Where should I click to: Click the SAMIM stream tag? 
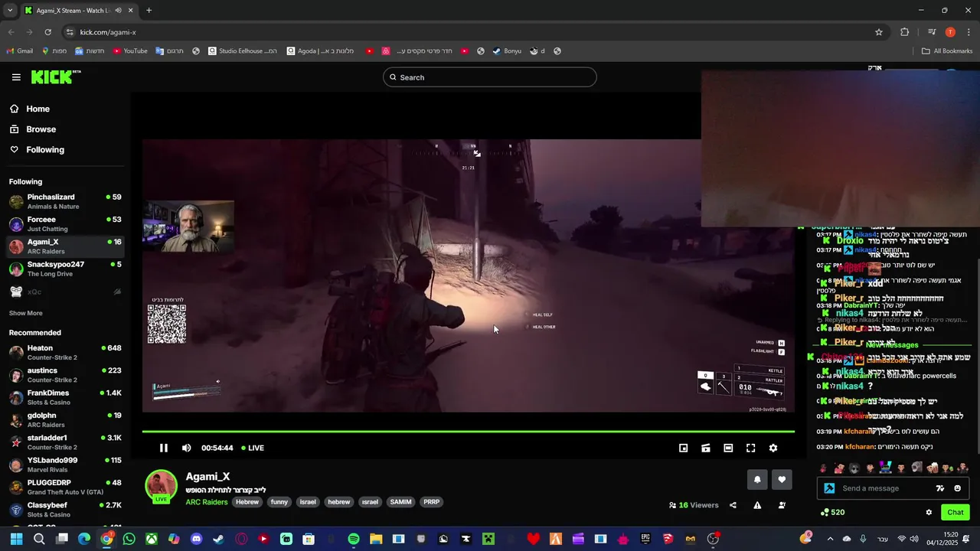coord(400,502)
